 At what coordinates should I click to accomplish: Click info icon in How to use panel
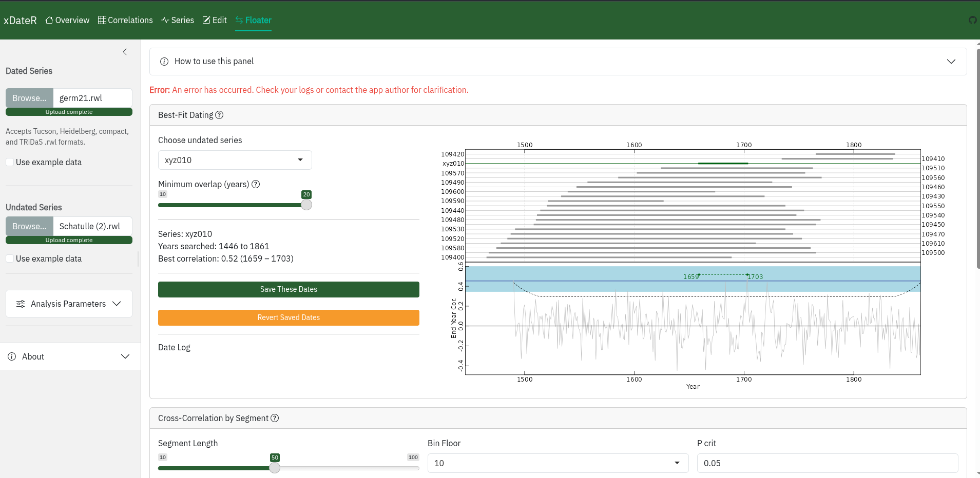click(164, 62)
